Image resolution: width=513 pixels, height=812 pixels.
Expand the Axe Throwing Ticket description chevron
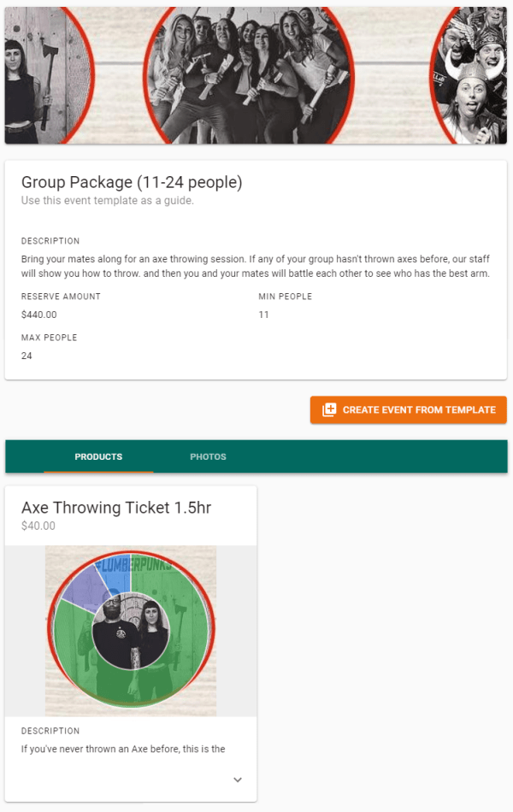(x=238, y=780)
